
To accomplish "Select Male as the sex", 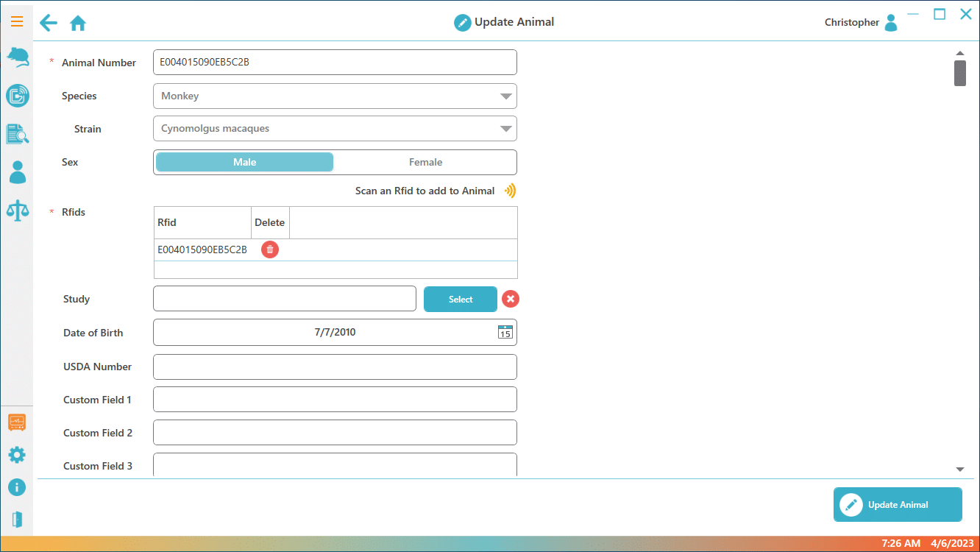I will [x=244, y=162].
